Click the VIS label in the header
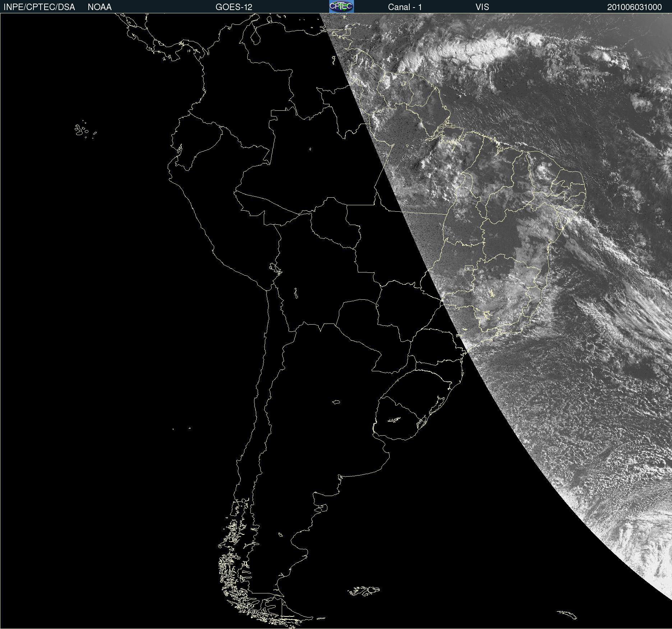This screenshot has height=629, width=672. point(482,7)
